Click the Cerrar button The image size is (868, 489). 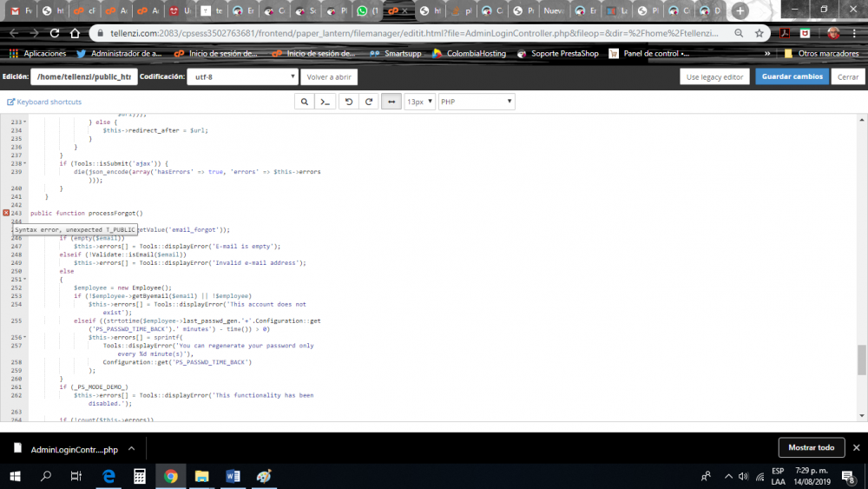click(x=847, y=77)
